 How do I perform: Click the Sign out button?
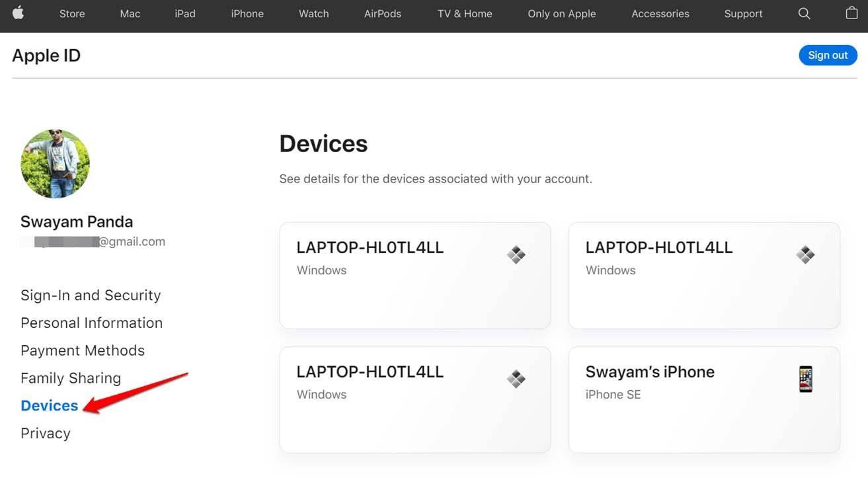point(828,55)
